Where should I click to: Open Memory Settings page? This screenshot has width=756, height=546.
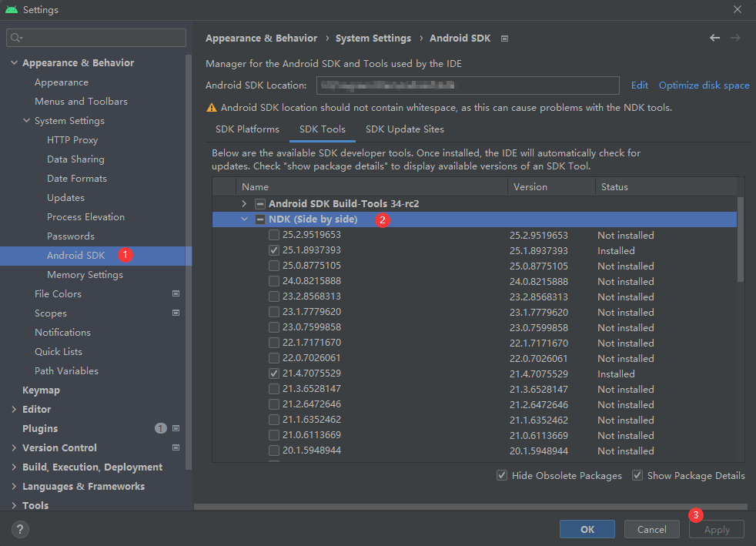click(85, 274)
